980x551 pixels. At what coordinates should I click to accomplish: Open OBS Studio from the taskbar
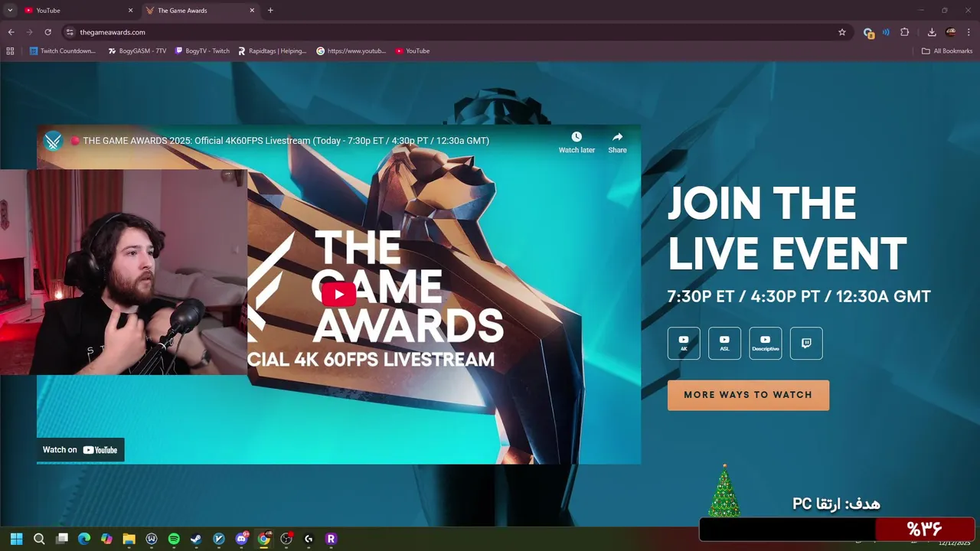click(x=286, y=539)
